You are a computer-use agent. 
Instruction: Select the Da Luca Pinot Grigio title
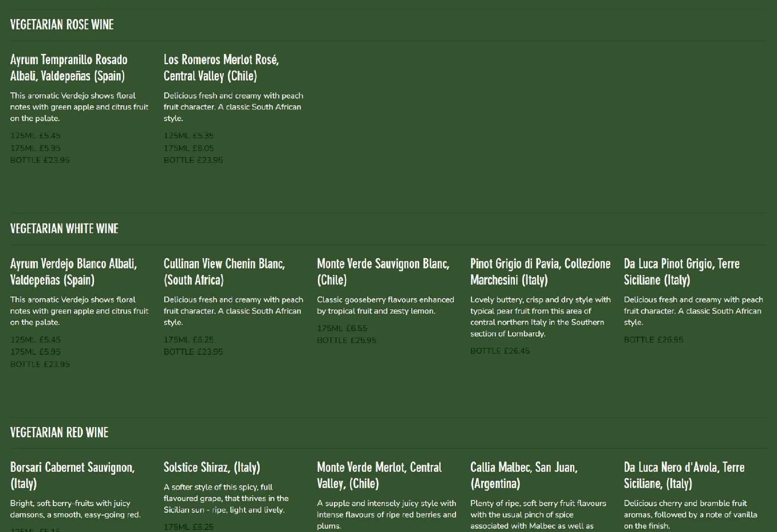coord(682,272)
